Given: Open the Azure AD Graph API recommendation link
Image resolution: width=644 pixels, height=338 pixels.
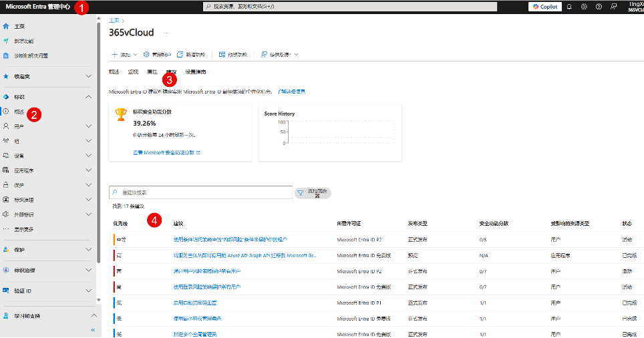Looking at the screenshot, I should click(245, 255).
